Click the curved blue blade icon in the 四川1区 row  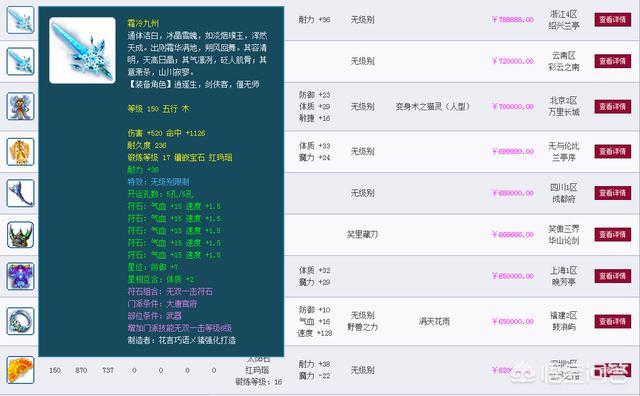click(20, 193)
